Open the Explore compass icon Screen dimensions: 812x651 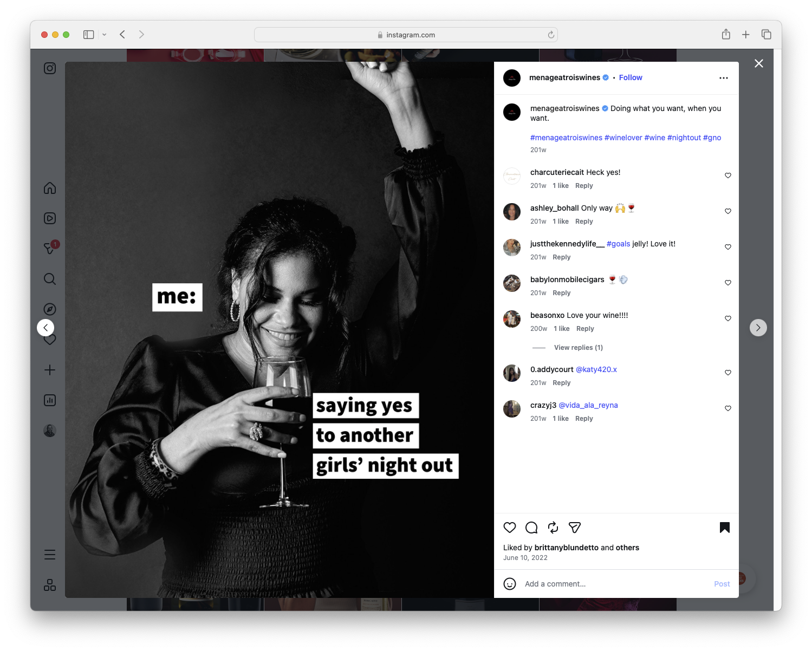click(49, 309)
